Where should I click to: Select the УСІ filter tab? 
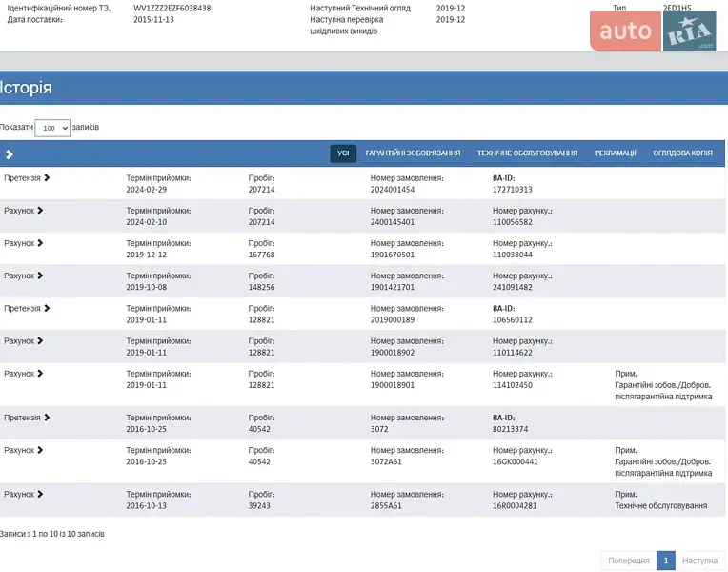click(343, 153)
